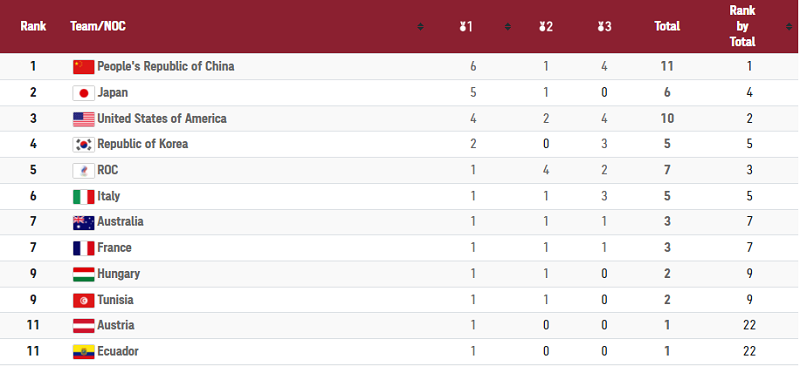Open the Australia team link
The height and width of the screenshot is (366, 800).
(x=120, y=222)
